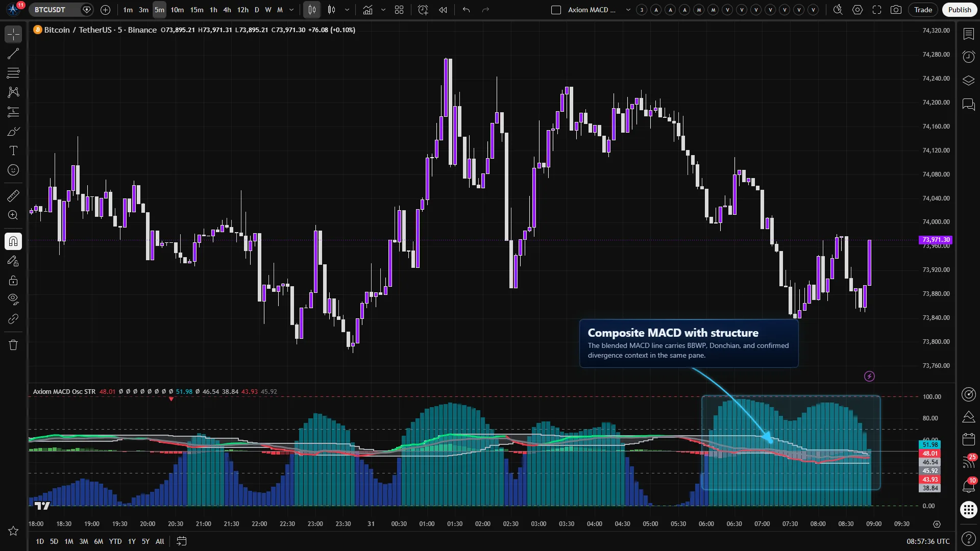Select the candles chart style button
The image size is (980, 551).
tap(312, 10)
